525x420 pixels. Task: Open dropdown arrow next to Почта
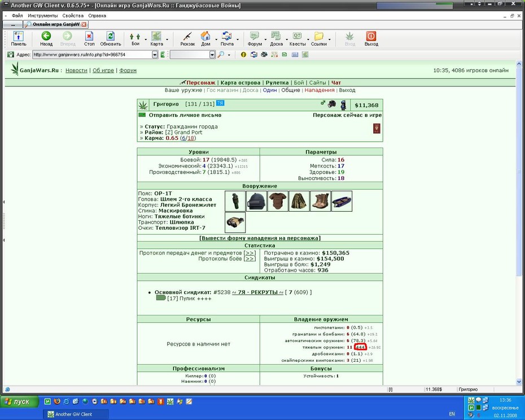238,39
